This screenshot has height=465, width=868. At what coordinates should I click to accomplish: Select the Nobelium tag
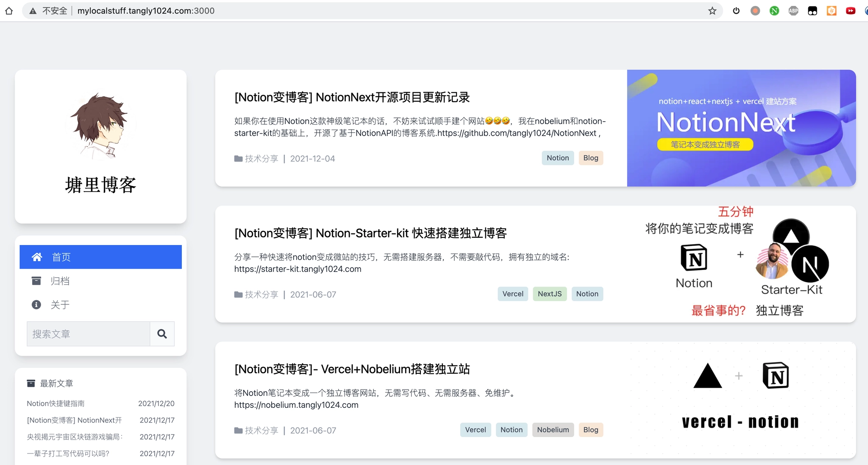tap(553, 430)
